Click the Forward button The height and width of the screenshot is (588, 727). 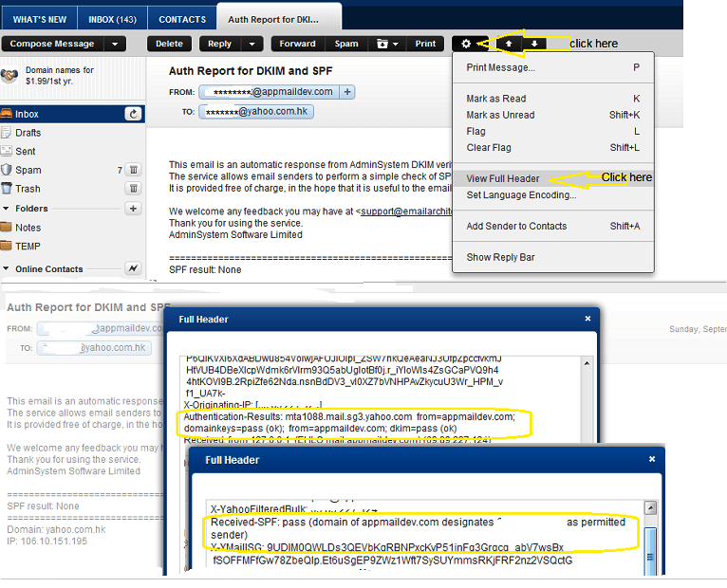[x=297, y=44]
